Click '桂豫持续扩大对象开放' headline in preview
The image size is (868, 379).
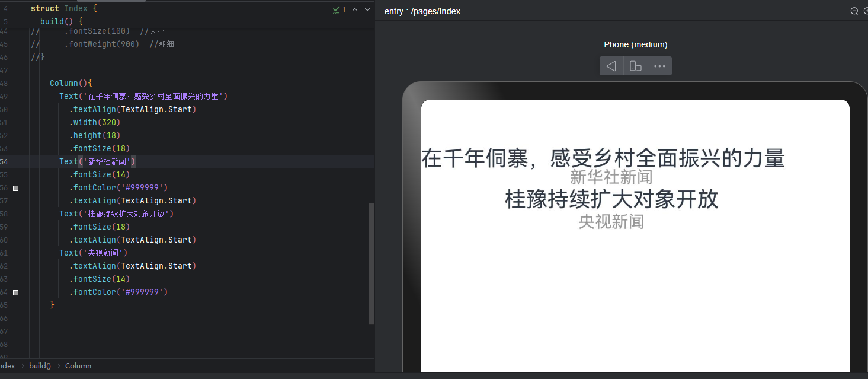tap(611, 199)
